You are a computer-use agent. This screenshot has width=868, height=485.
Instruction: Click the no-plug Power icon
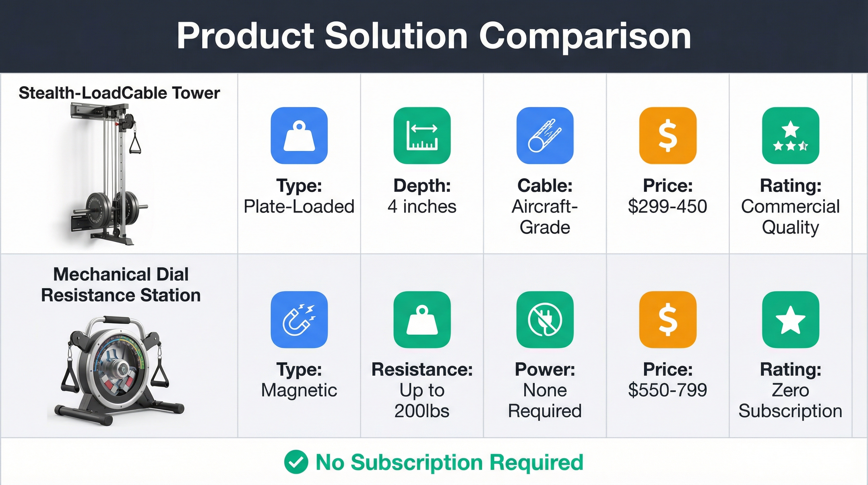click(x=545, y=320)
